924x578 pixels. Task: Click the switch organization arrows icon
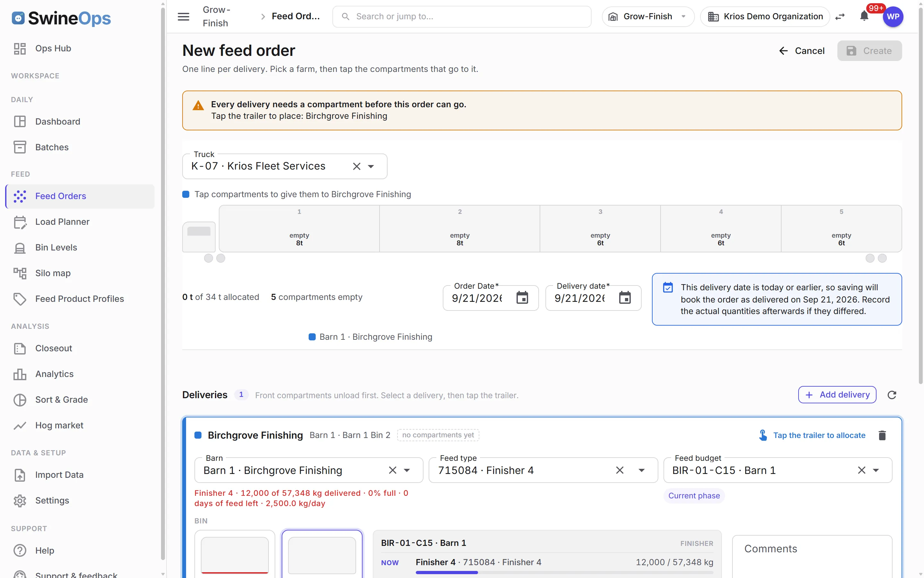point(840,16)
